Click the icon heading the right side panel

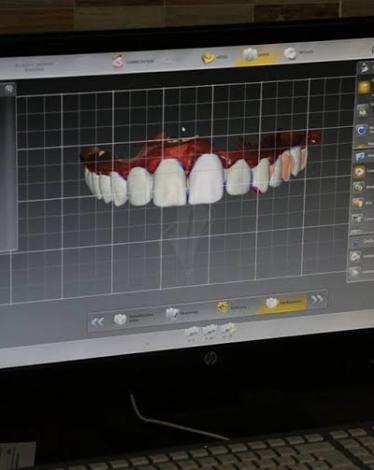pyautogui.click(x=365, y=68)
